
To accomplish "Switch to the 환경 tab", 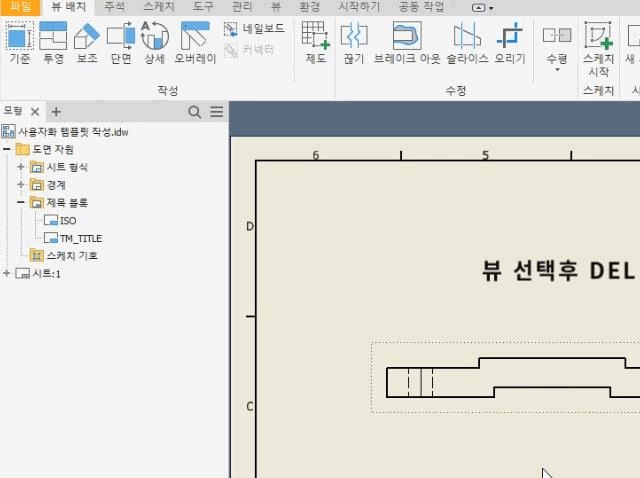I will click(309, 7).
